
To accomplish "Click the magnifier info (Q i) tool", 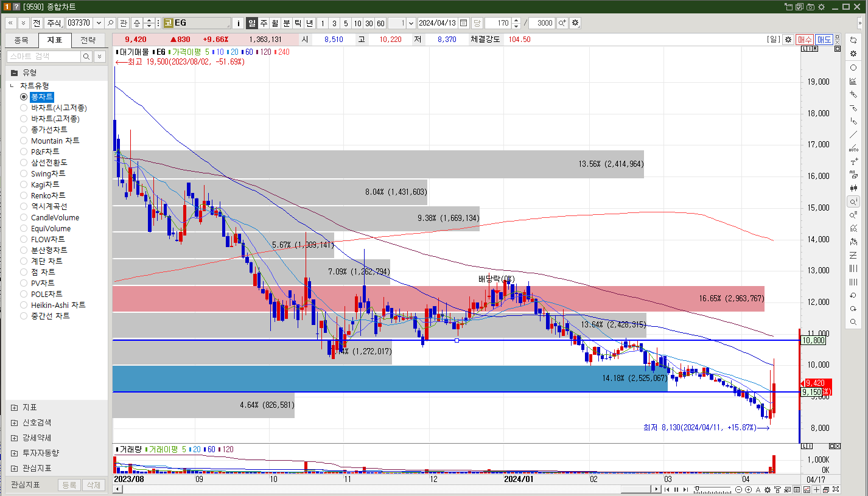I will point(853,201).
